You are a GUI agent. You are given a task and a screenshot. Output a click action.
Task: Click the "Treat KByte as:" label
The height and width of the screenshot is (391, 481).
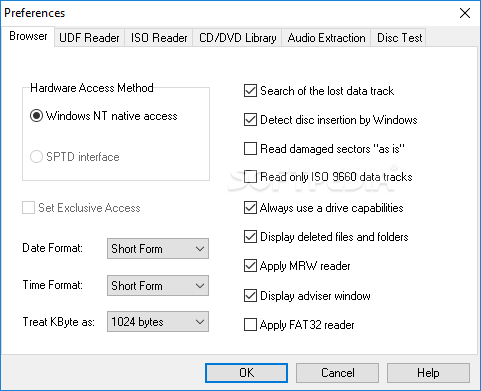(58, 322)
